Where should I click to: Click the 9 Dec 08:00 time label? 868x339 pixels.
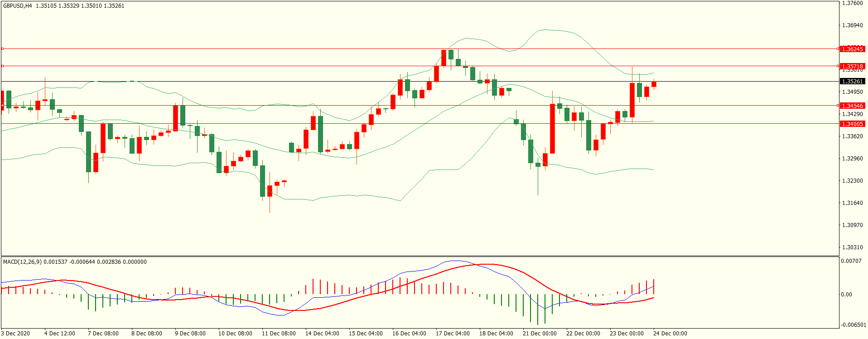tap(190, 334)
